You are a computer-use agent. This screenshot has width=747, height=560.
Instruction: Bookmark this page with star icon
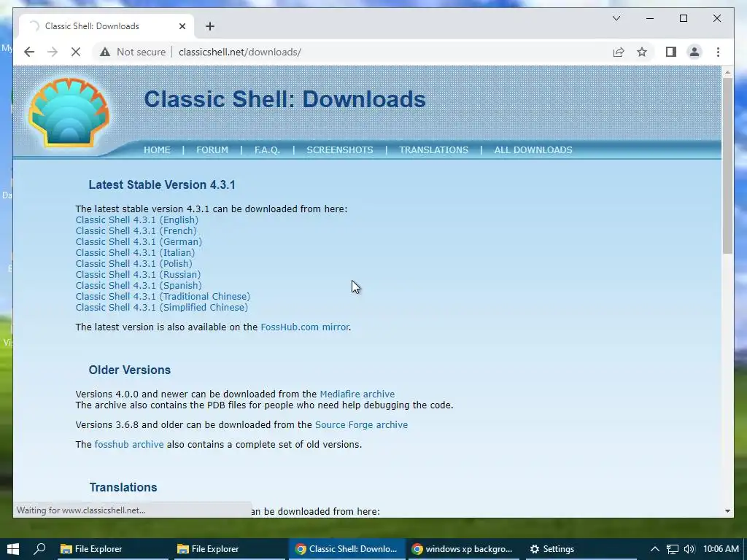[642, 52]
